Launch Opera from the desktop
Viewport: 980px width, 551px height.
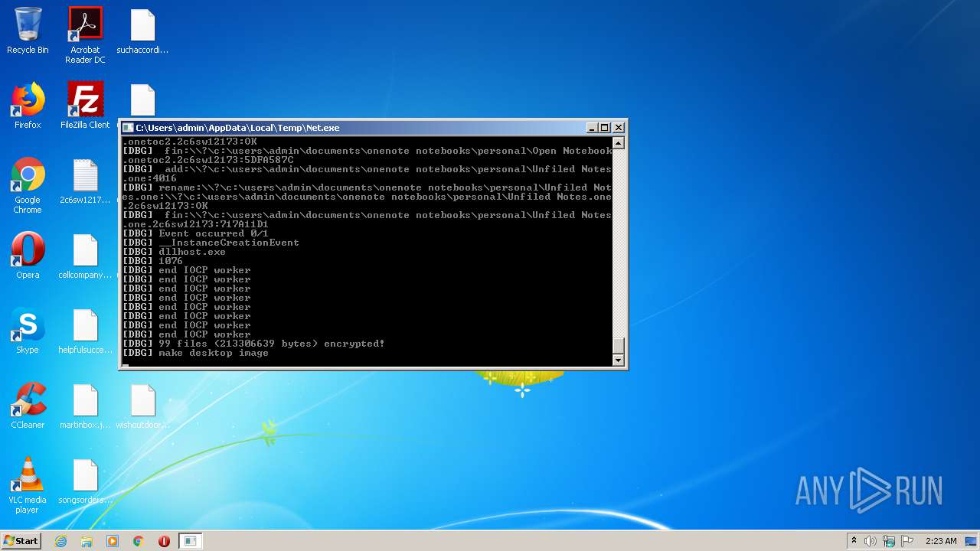pyautogui.click(x=28, y=256)
